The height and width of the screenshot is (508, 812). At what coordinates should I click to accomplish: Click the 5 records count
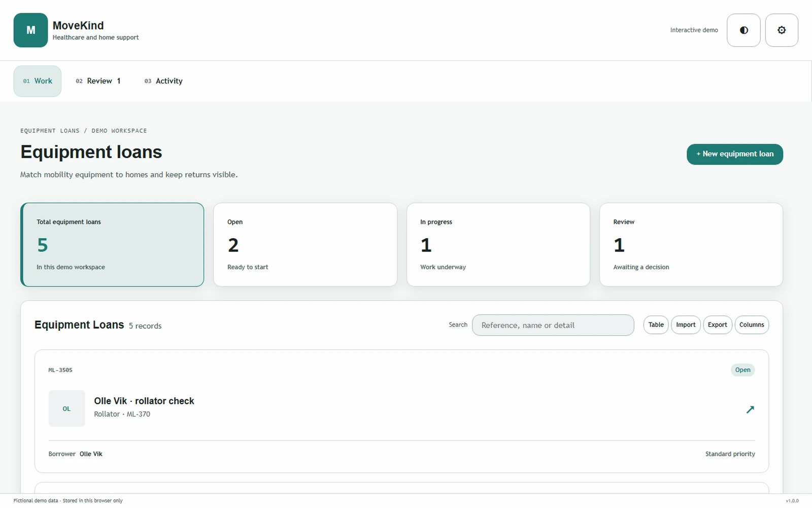(x=145, y=326)
